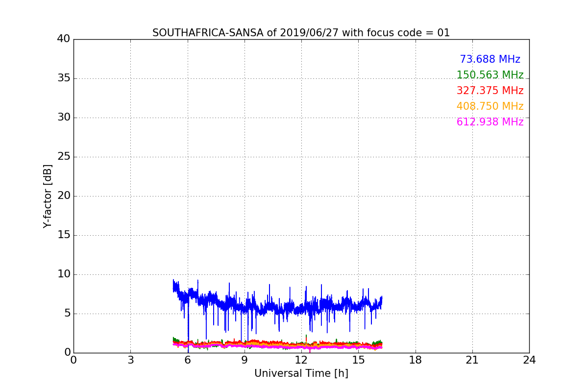Click the y-axis tick label 10
The height and width of the screenshot is (392, 588).
tap(64, 274)
